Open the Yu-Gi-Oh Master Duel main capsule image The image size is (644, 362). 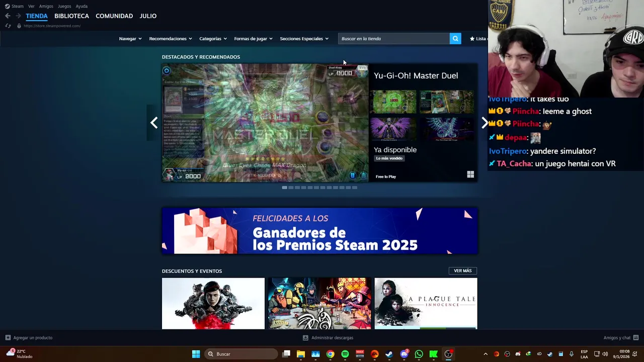coord(265,123)
